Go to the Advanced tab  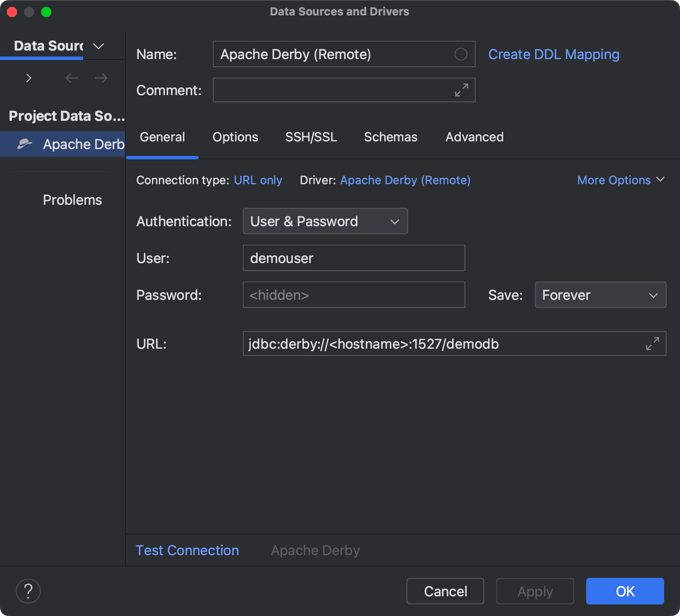[x=474, y=137]
